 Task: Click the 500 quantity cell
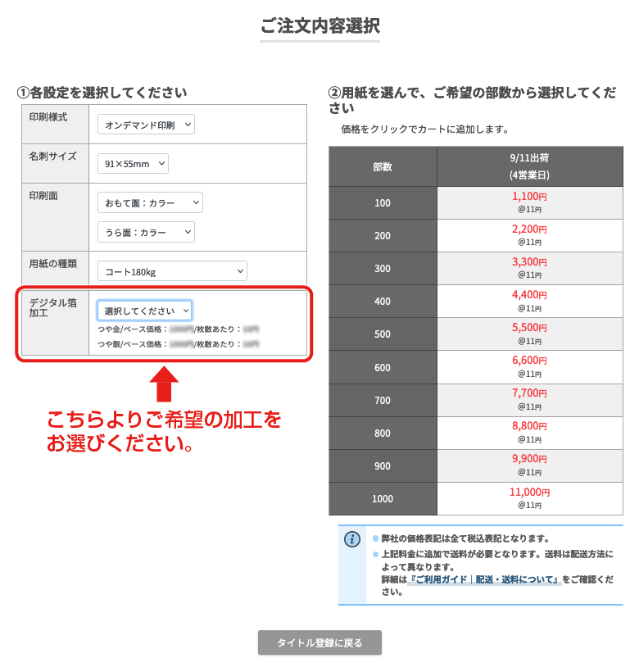click(x=383, y=334)
